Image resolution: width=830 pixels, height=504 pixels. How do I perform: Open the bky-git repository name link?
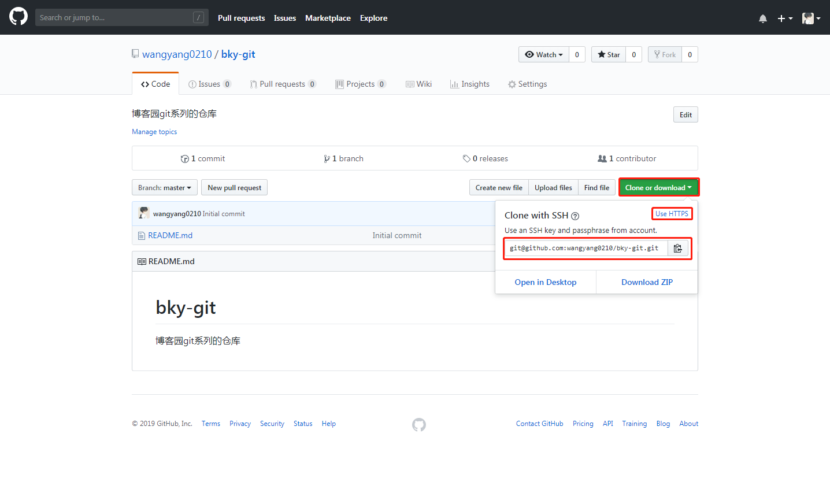point(238,54)
